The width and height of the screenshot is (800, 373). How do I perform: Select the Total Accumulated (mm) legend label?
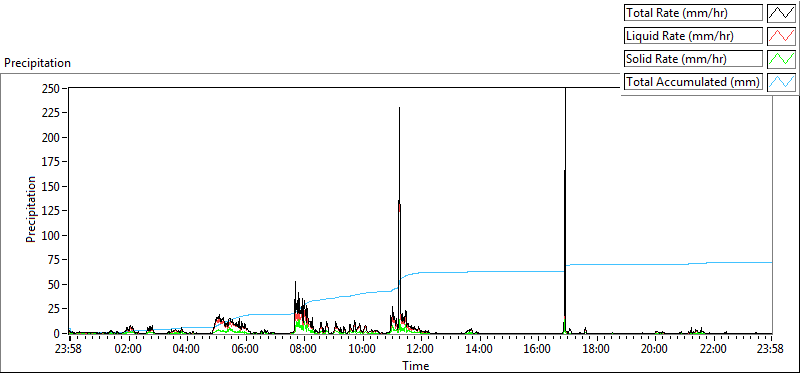(693, 81)
